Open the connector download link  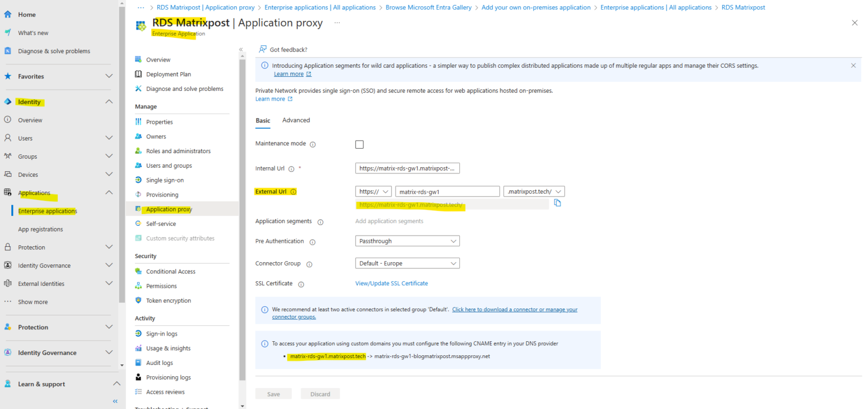514,309
